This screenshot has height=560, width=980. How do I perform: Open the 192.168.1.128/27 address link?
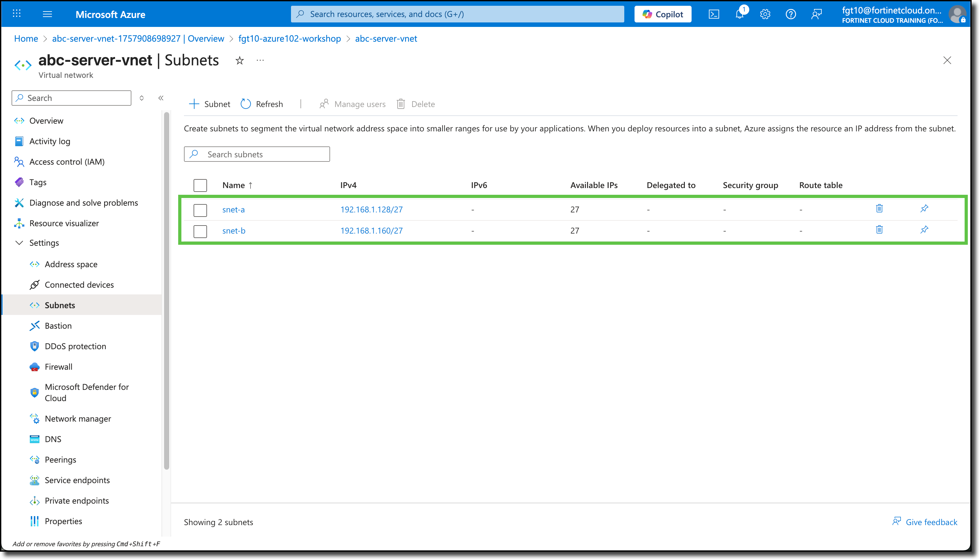click(x=371, y=209)
